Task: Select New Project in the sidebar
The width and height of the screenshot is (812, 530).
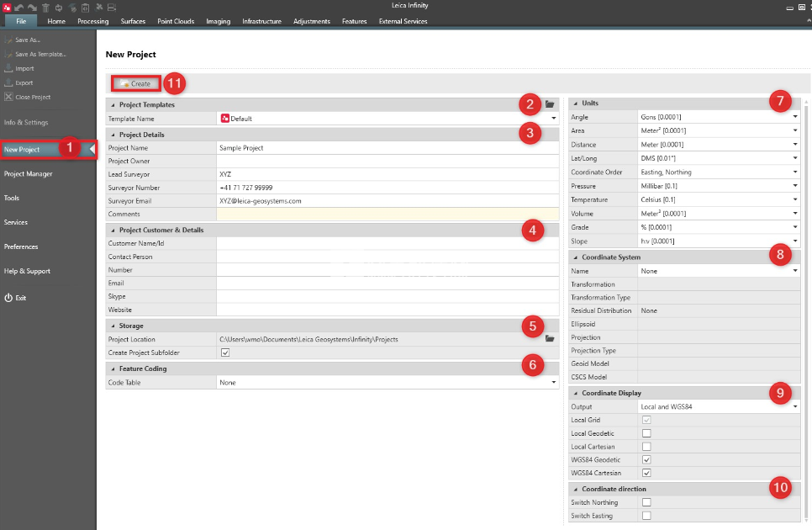Action: point(48,149)
